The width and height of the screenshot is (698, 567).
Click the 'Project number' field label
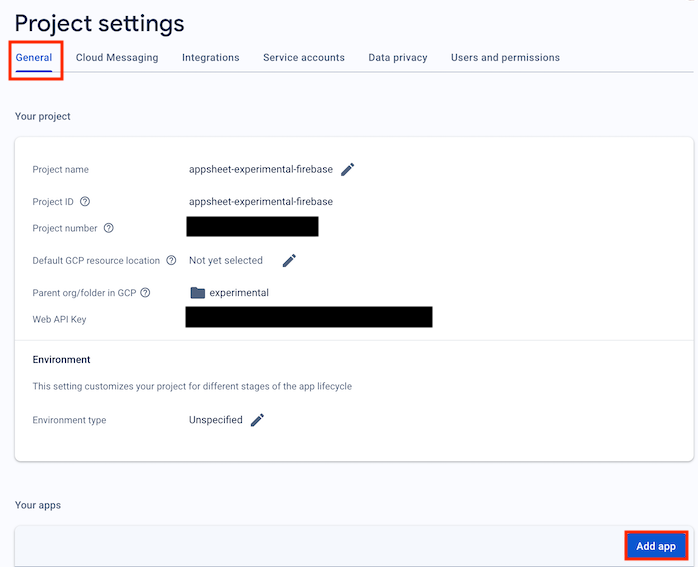65,228
